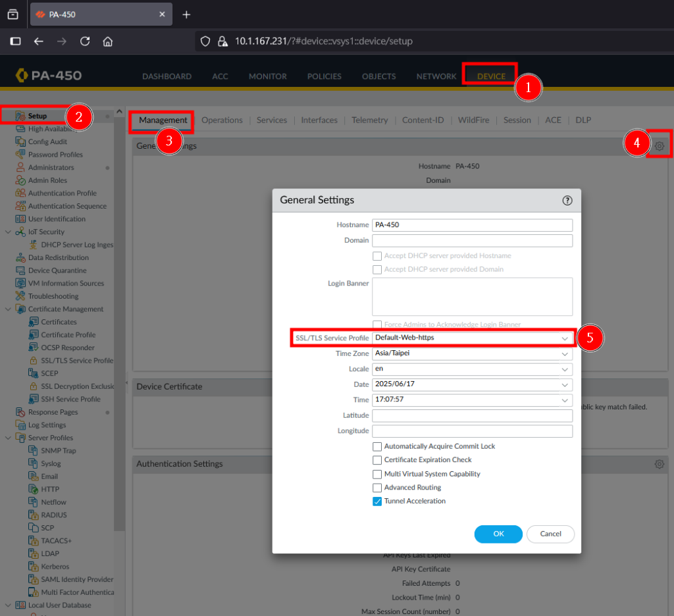
Task: Enable Accept DHCP server provided Domain
Action: pyautogui.click(x=377, y=270)
